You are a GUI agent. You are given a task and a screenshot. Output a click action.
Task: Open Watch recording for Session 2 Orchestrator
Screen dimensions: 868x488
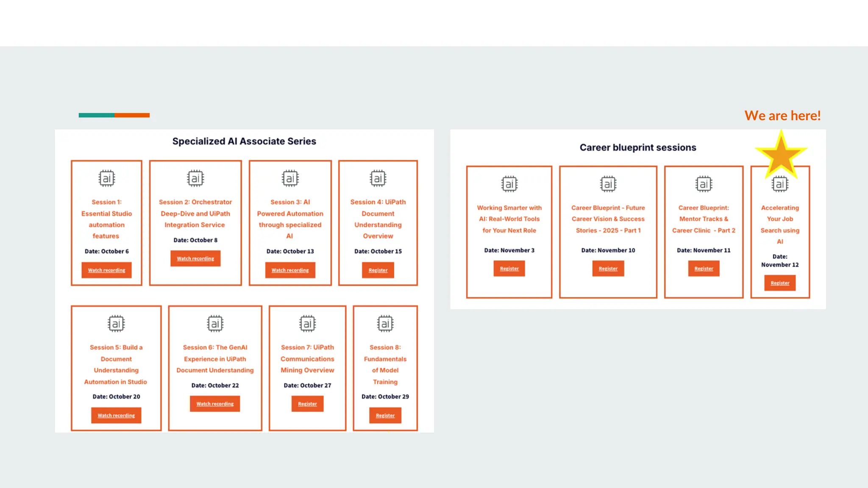coord(195,258)
